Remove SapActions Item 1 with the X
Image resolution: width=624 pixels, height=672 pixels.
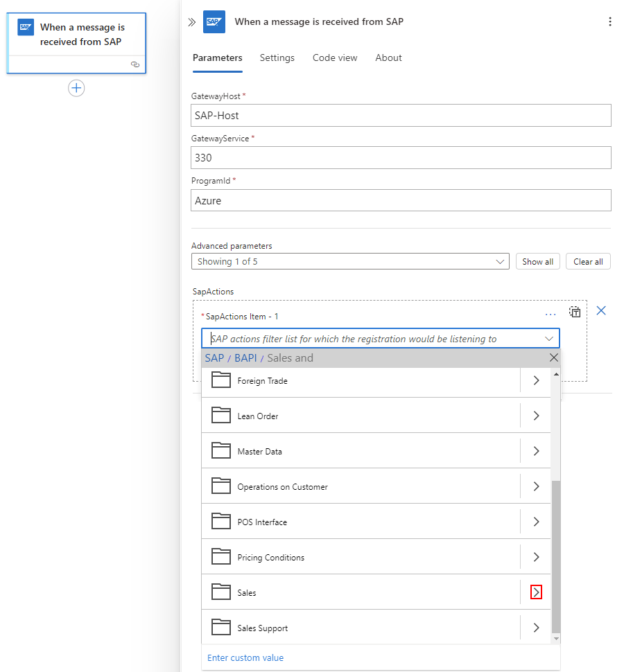(601, 311)
